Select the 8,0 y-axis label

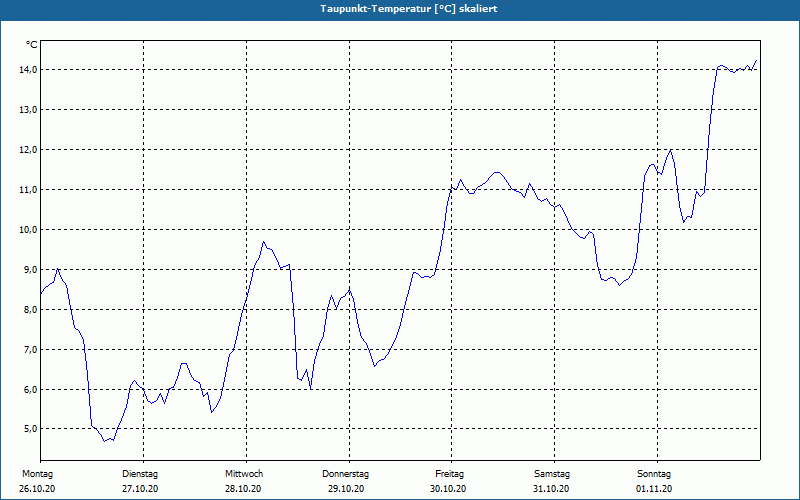[30, 309]
